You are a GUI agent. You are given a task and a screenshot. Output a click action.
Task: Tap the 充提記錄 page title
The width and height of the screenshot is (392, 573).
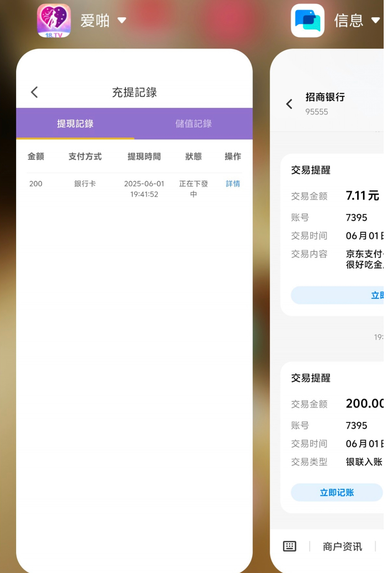click(x=134, y=92)
